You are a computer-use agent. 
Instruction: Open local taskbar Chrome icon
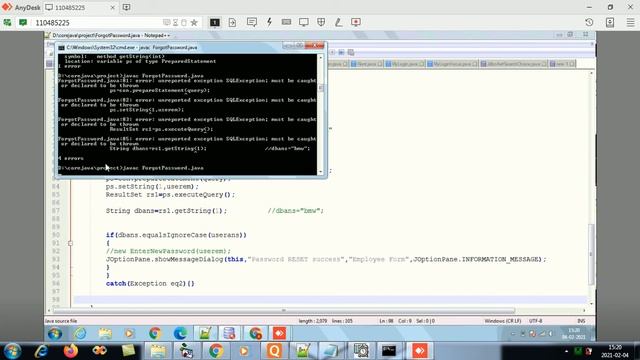(x=216, y=351)
